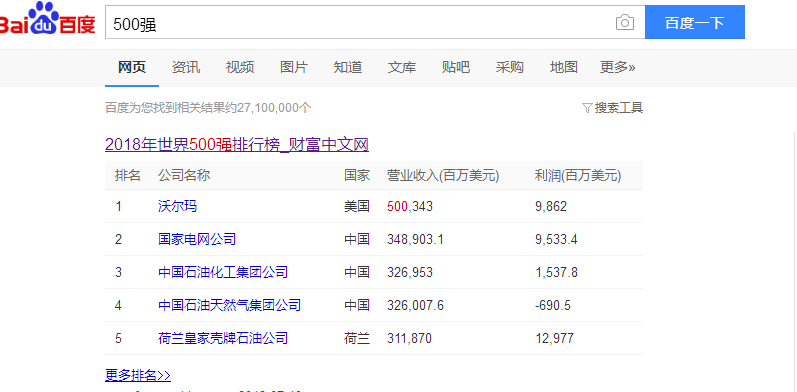Click the 更多排名>> link

point(138,375)
